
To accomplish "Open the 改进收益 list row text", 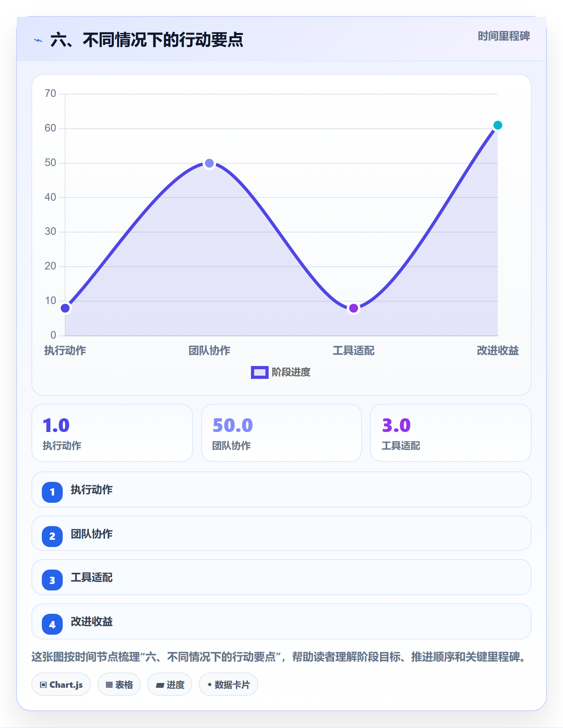I will point(92,622).
